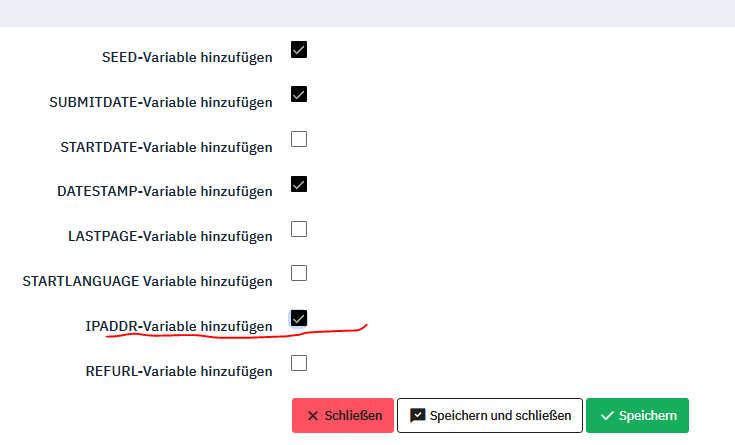The width and height of the screenshot is (735, 445).
Task: Click the STARTDATE-Variable hinzufügen label text
Action: pyautogui.click(x=166, y=147)
